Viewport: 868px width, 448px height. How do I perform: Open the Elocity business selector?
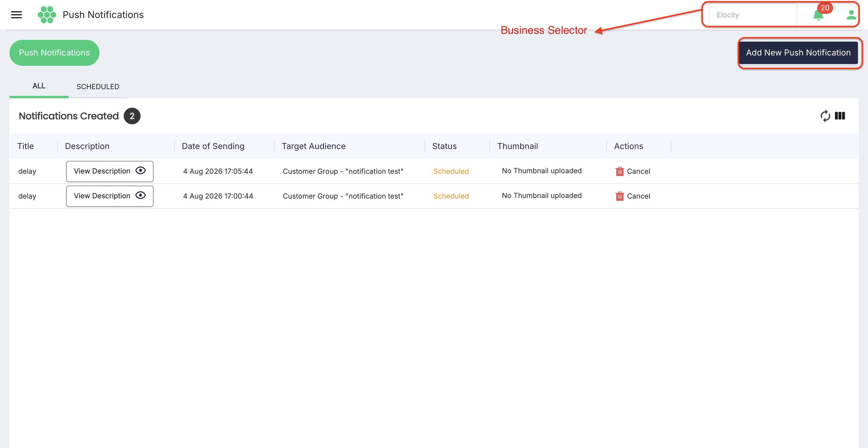753,15
